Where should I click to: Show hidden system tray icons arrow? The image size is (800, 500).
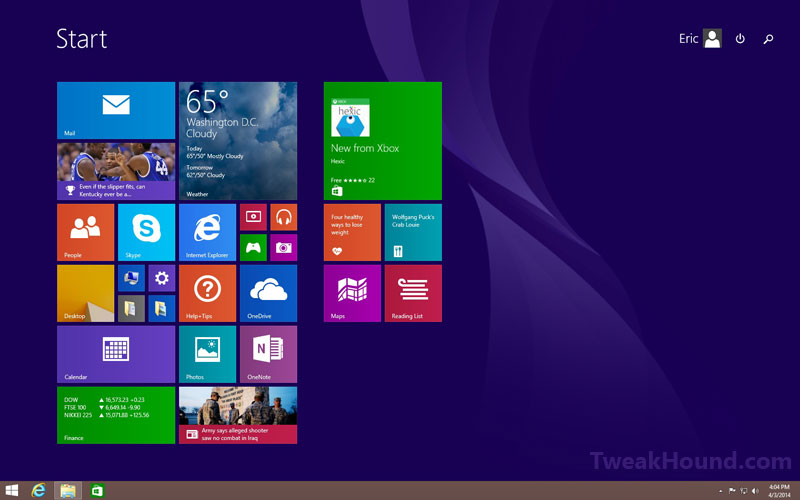[x=720, y=491]
